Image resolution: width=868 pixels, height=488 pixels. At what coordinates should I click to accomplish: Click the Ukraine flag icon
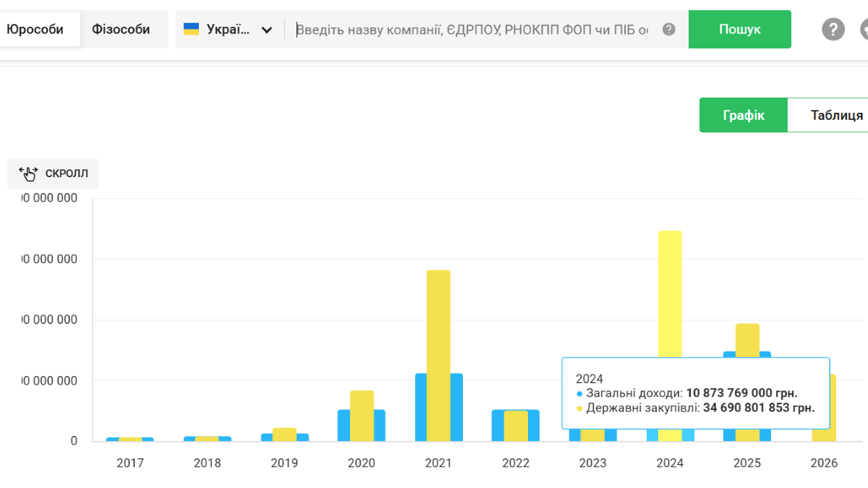[x=192, y=30]
